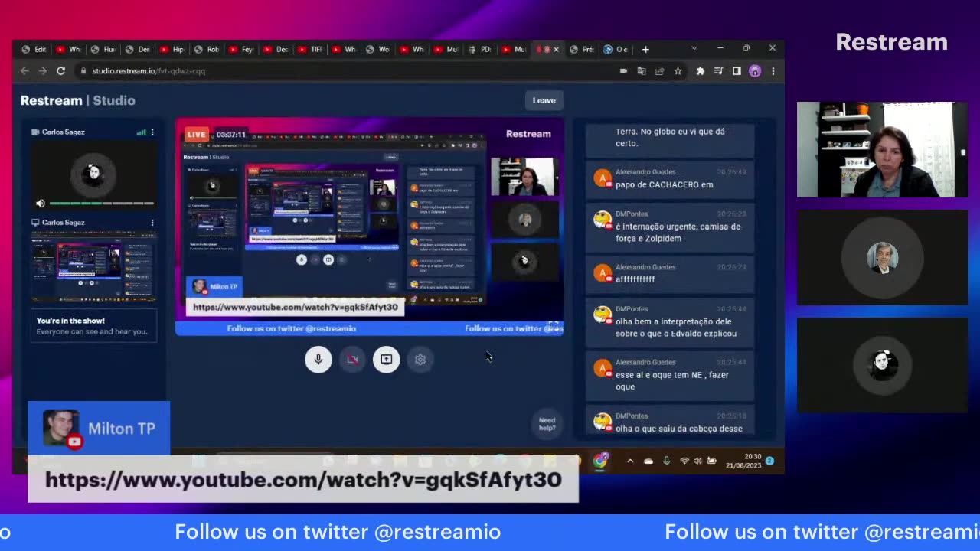Open the media control icon in Chrome toolbar

(718, 71)
